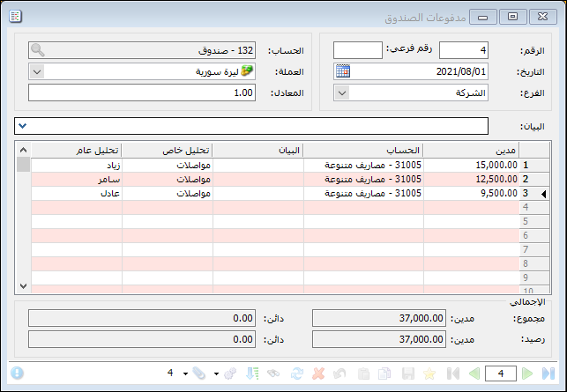The width and height of the screenshot is (567, 392).
Task: Click the exchange rate field 1.00
Action: [x=142, y=92]
